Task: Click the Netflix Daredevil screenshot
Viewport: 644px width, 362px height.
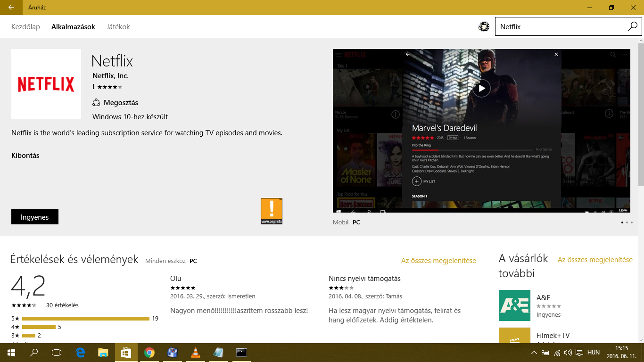Action: [481, 131]
